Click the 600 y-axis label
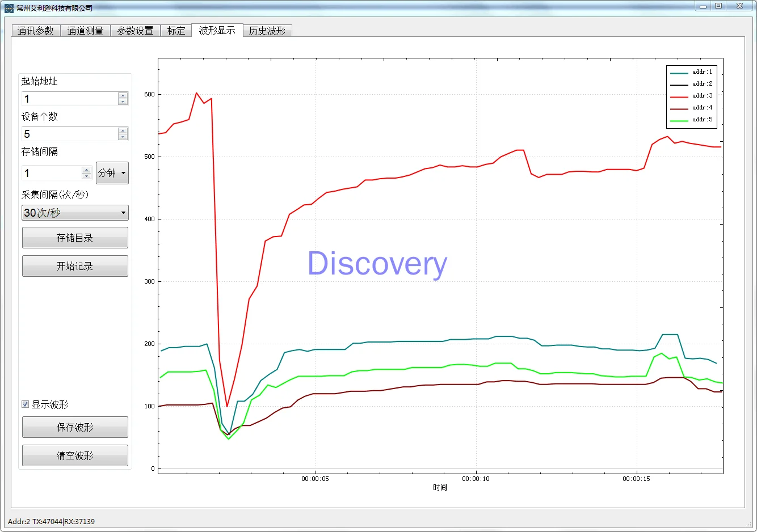757x532 pixels. pos(149,95)
